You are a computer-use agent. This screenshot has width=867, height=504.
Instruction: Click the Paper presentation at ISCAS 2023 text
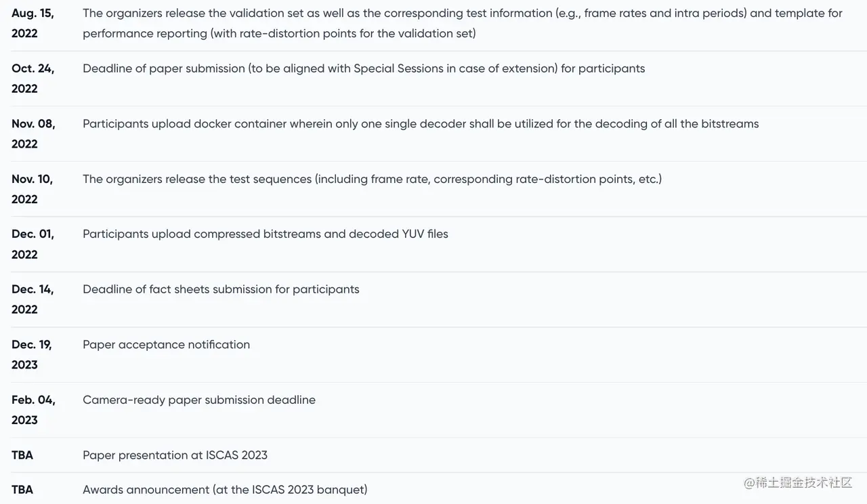175,455
